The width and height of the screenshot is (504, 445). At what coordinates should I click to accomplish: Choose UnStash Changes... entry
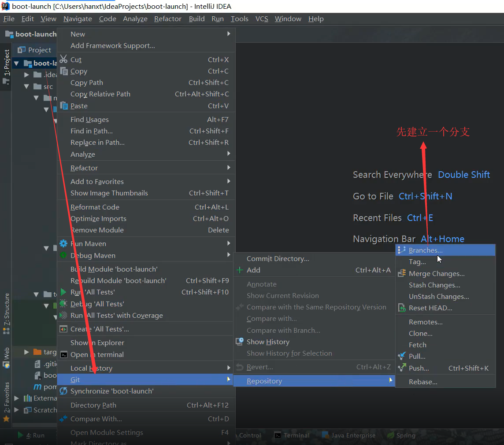[445, 296]
